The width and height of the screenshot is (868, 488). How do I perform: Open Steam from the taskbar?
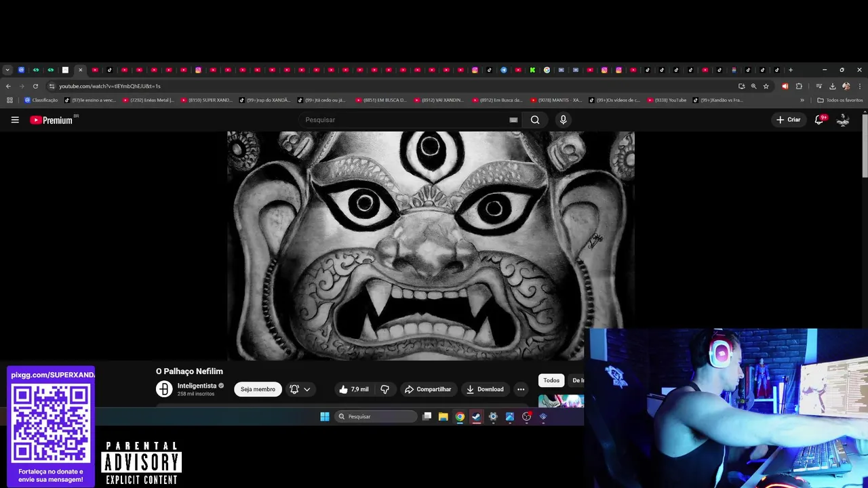pos(477,417)
